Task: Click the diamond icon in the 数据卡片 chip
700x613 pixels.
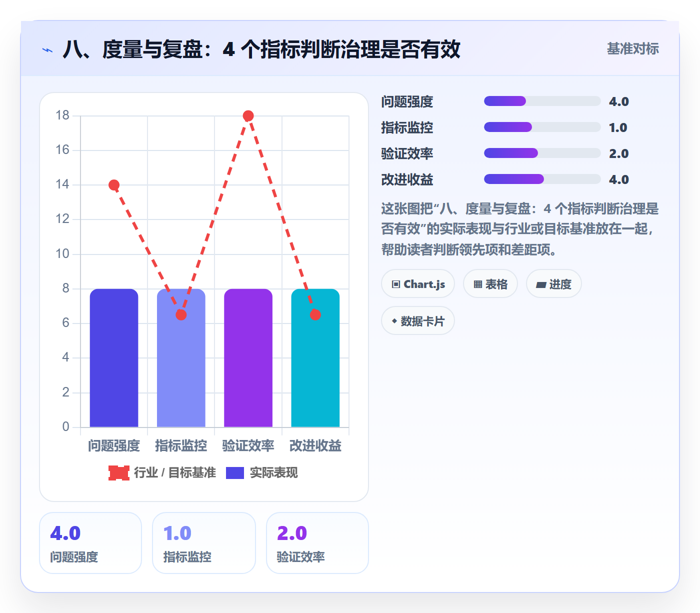Action: (x=394, y=321)
